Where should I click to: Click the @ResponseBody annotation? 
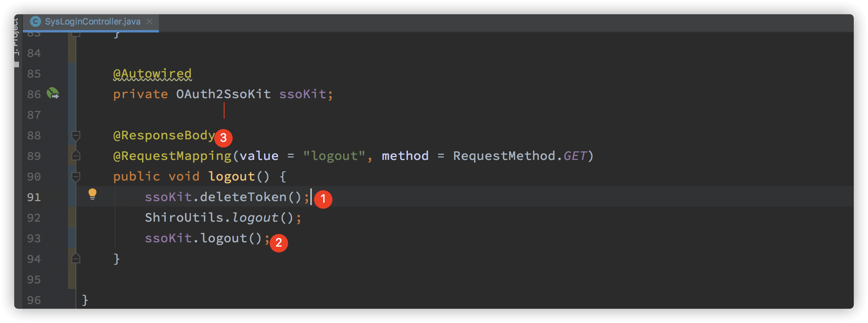164,135
